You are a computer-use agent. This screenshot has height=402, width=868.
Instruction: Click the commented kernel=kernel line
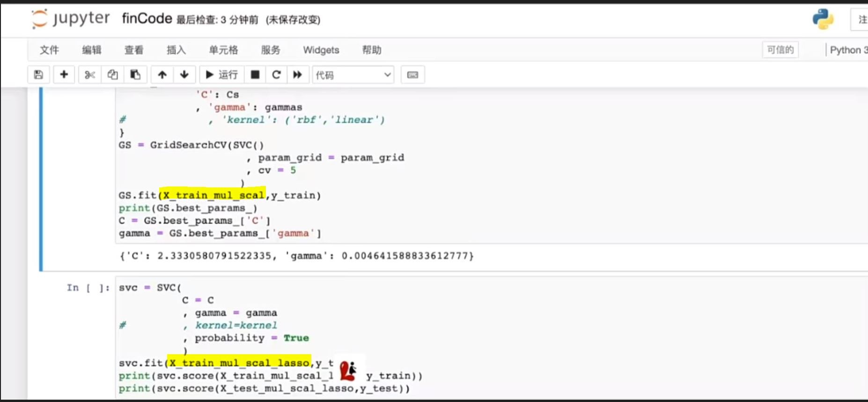(x=198, y=325)
